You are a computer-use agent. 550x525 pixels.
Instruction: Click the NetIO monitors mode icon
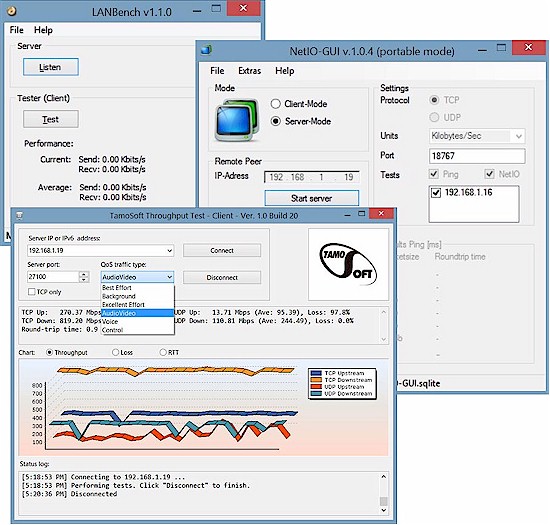pos(237,120)
